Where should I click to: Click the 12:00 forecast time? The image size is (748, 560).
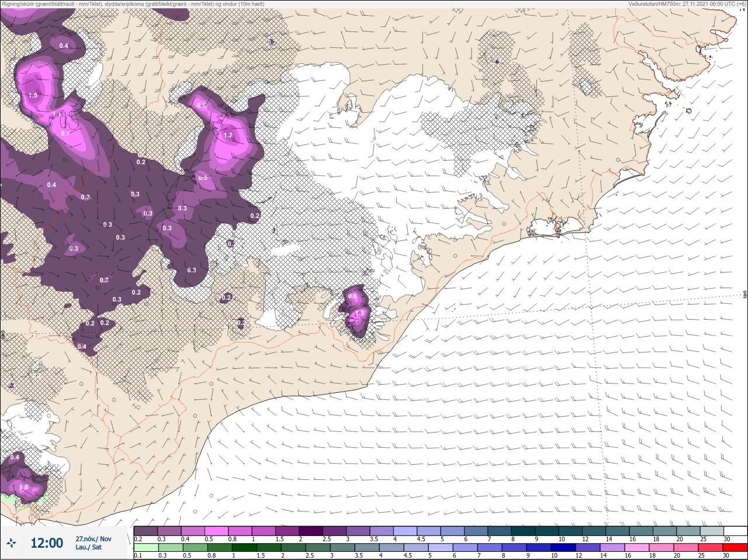[x=47, y=543]
